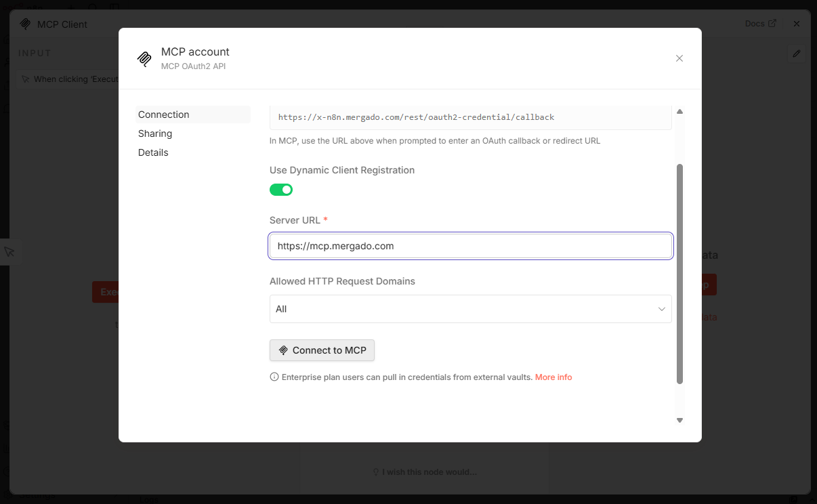
Task: Click the info icon beside Enterprise plan note
Action: [274, 377]
